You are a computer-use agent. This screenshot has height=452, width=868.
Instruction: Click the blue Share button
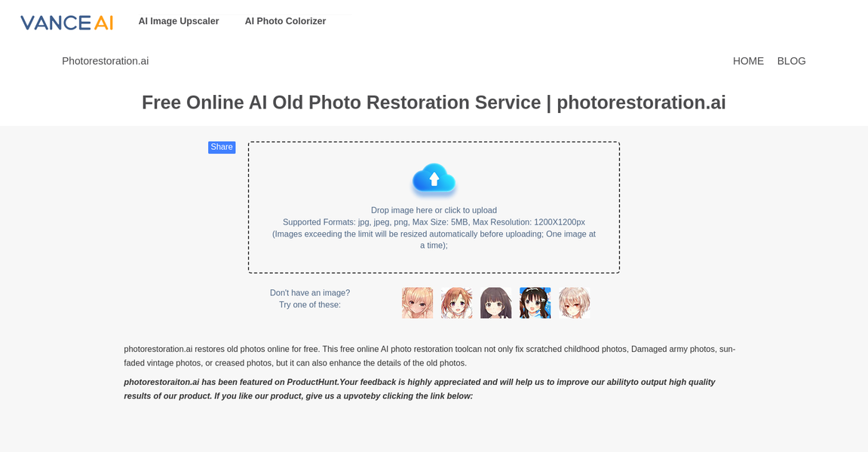(222, 147)
